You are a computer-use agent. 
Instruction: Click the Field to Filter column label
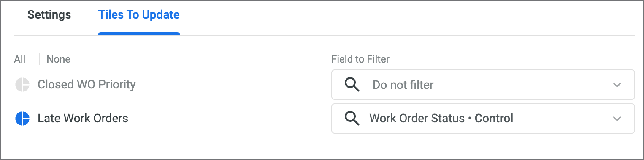(360, 59)
